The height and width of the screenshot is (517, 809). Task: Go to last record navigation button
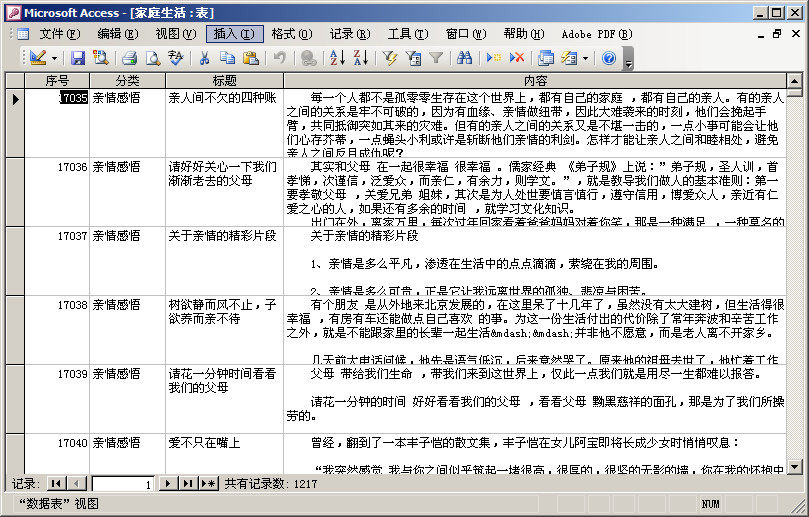point(188,484)
